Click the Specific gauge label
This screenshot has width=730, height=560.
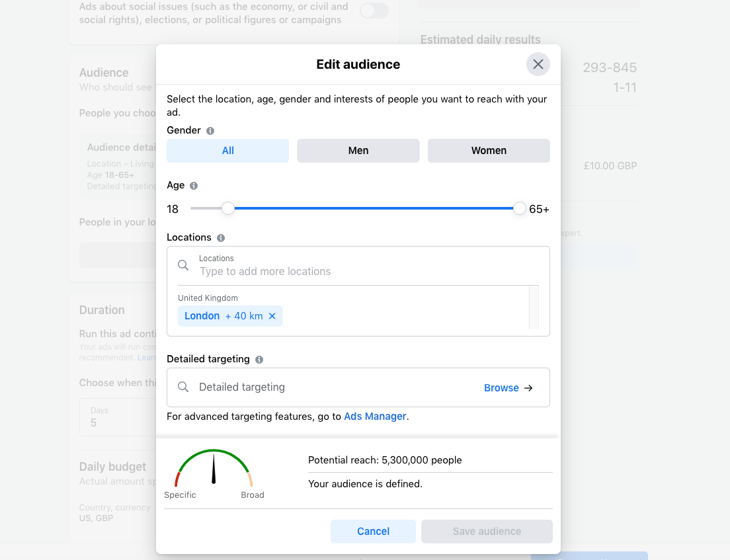click(180, 495)
